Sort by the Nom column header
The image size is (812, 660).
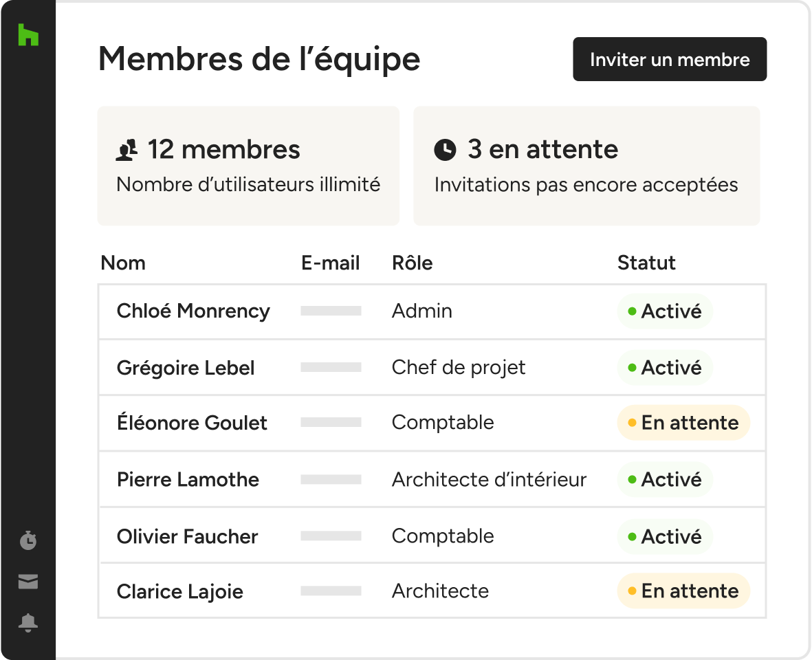point(123,263)
